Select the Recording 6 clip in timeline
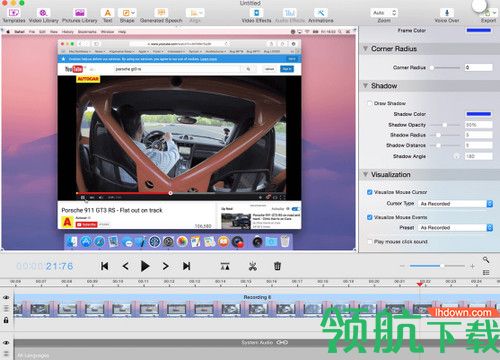 click(x=257, y=305)
